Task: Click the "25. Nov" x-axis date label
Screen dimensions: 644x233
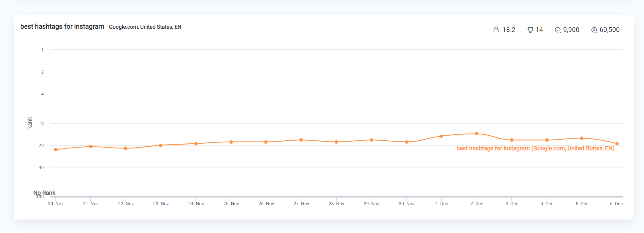Action: click(231, 204)
